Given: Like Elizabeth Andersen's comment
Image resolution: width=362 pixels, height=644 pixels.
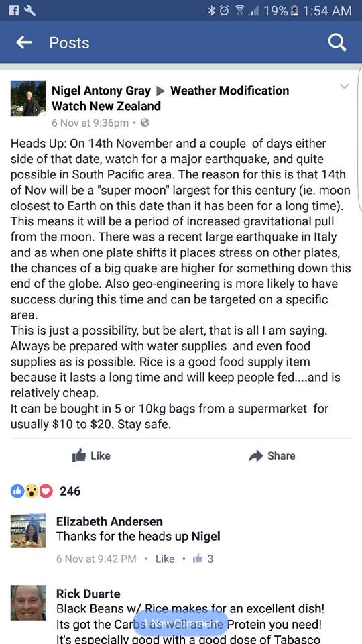Looking at the screenshot, I should (165, 559).
